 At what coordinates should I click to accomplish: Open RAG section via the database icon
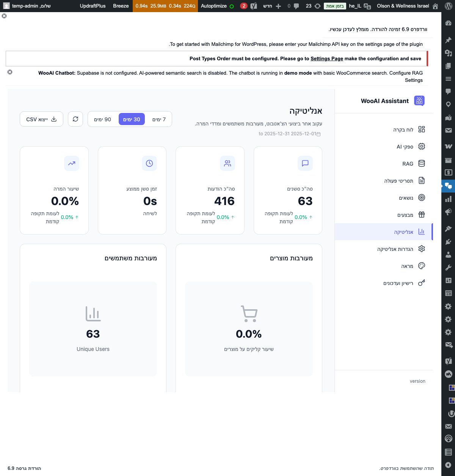coord(421,163)
